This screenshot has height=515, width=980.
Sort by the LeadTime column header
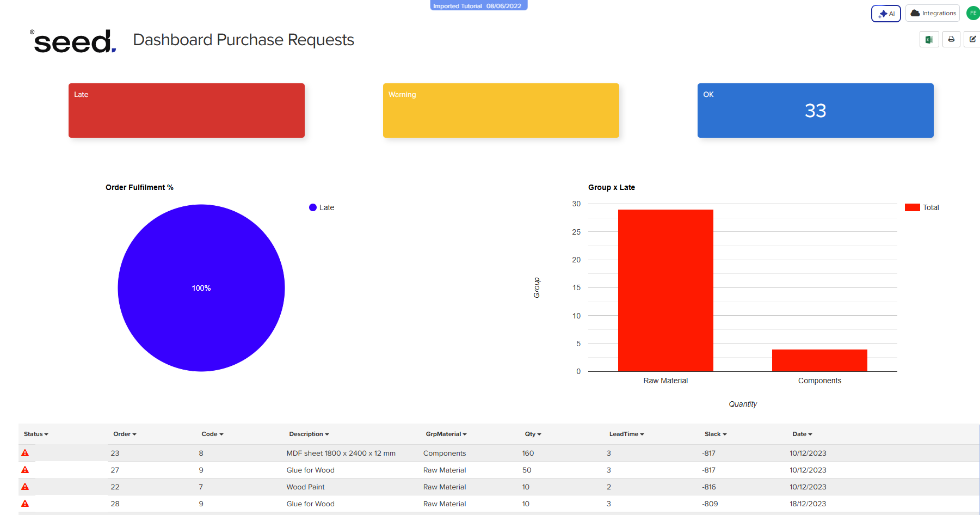coord(626,434)
